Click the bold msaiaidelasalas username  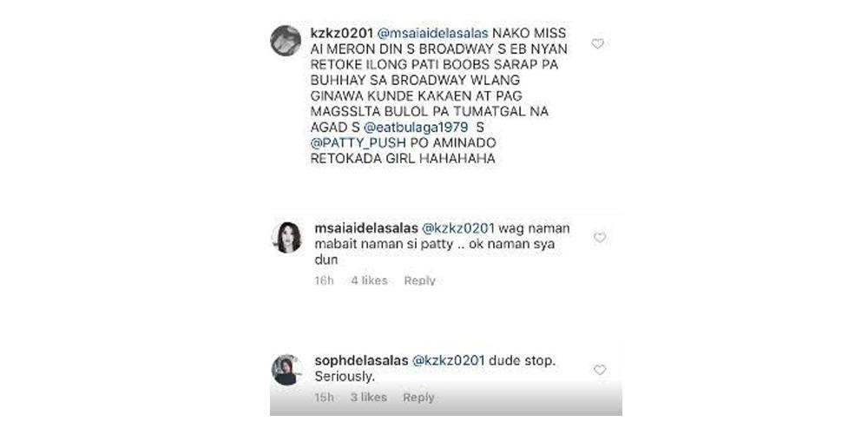pos(366,228)
